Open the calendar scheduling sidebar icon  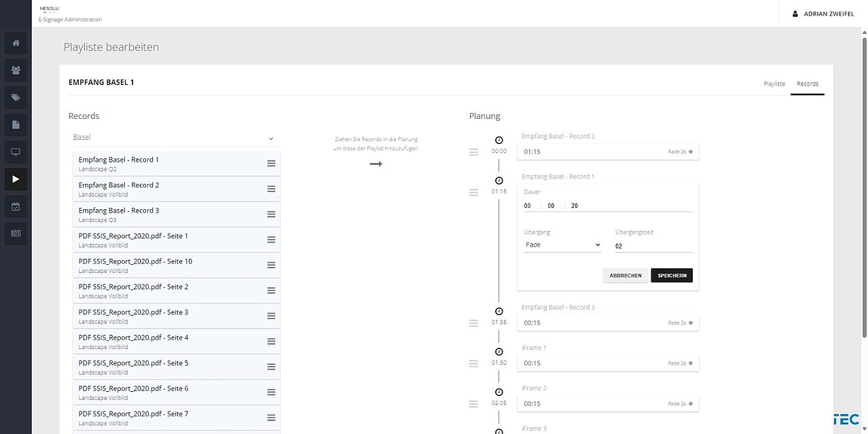(x=16, y=206)
